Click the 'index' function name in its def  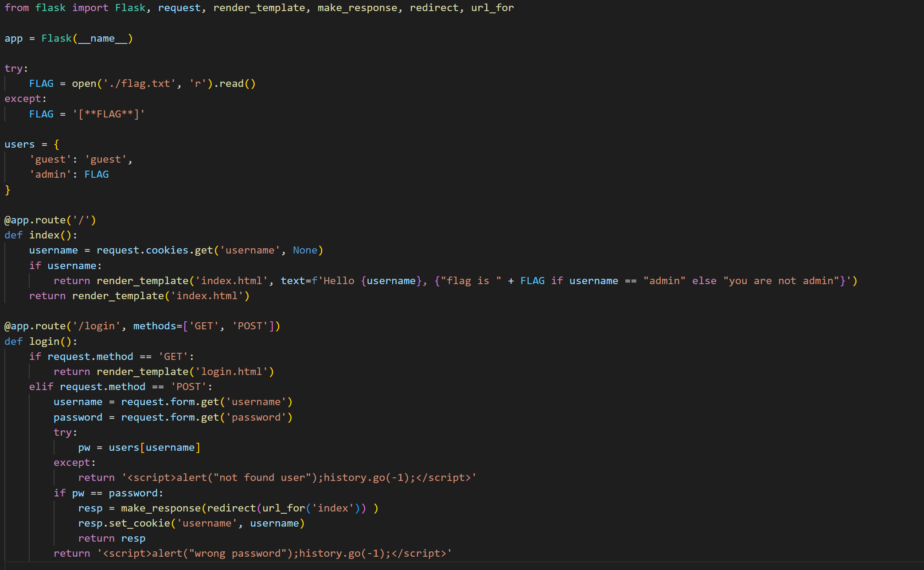[x=44, y=235]
